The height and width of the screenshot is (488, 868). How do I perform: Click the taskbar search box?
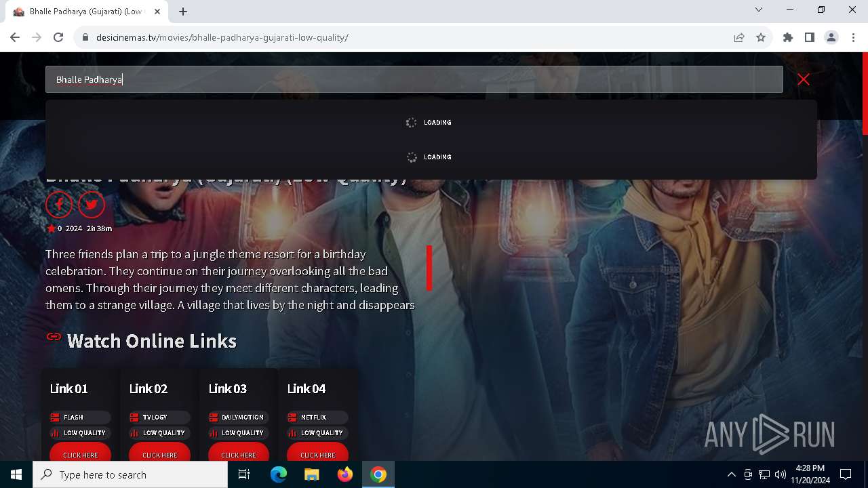pos(130,474)
